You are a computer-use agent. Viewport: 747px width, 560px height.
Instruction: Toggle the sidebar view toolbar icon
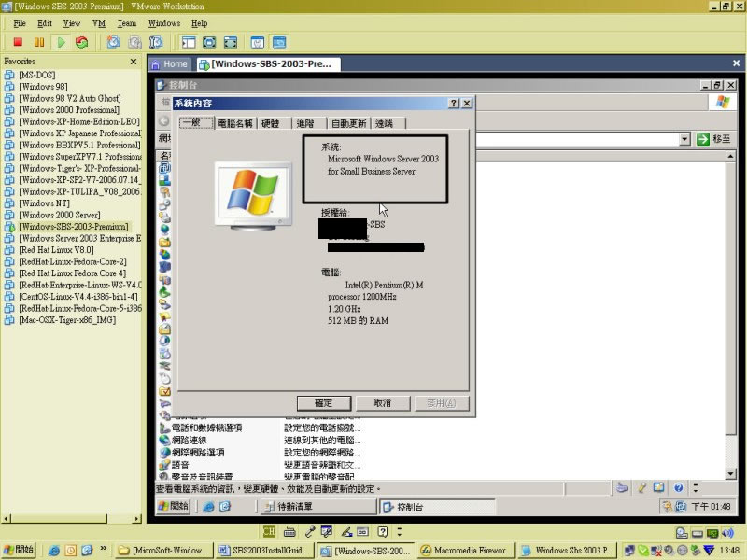189,42
